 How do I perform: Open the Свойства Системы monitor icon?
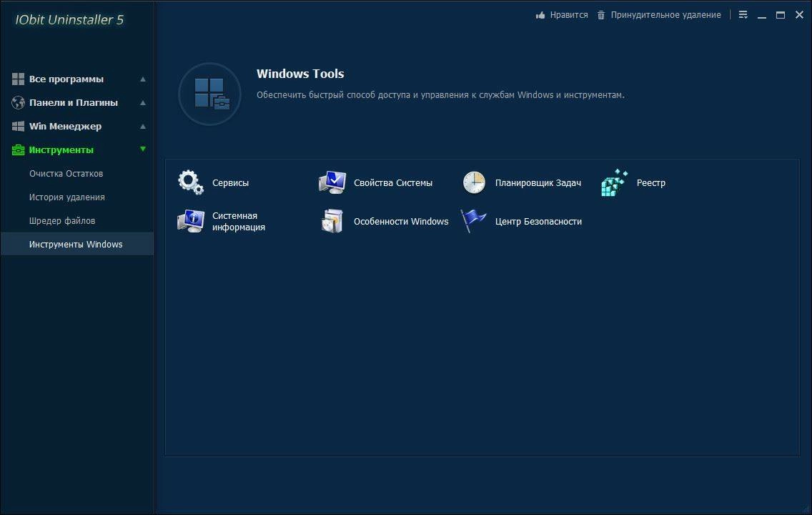coord(332,182)
